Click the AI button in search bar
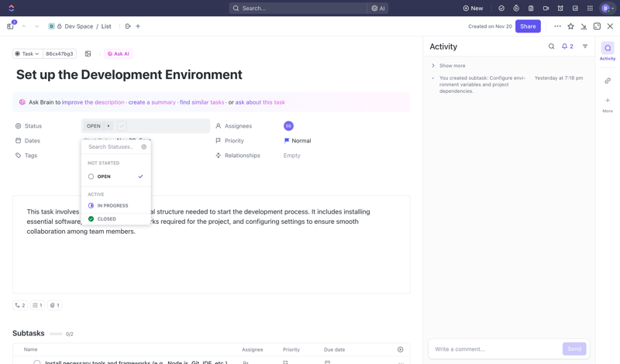The width and height of the screenshot is (620, 364). pos(378,9)
